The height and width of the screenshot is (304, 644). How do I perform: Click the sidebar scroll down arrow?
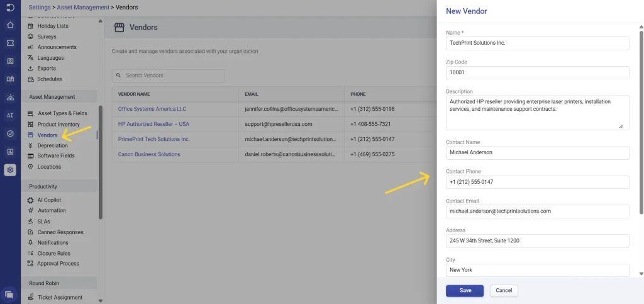101,300
